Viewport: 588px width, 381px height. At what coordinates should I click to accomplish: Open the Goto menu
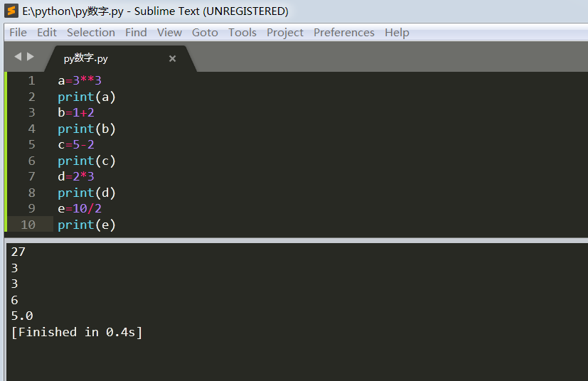[x=205, y=33]
